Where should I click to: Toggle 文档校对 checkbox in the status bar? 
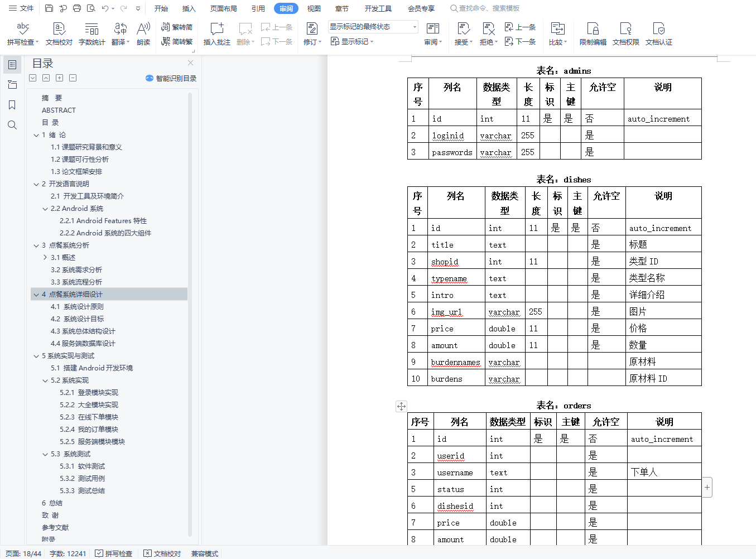pos(162,553)
